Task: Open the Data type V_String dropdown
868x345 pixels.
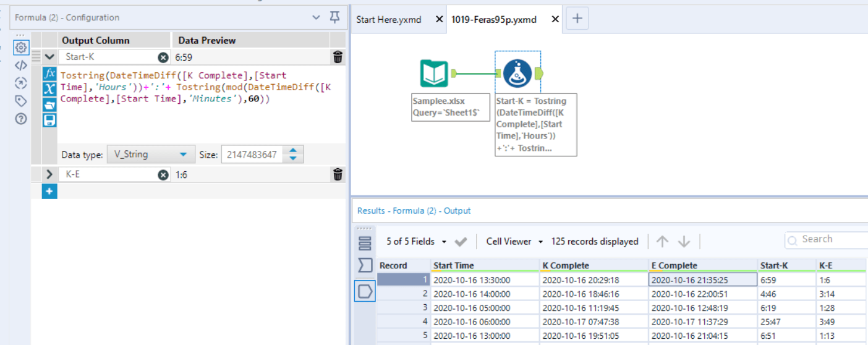Action: point(151,155)
